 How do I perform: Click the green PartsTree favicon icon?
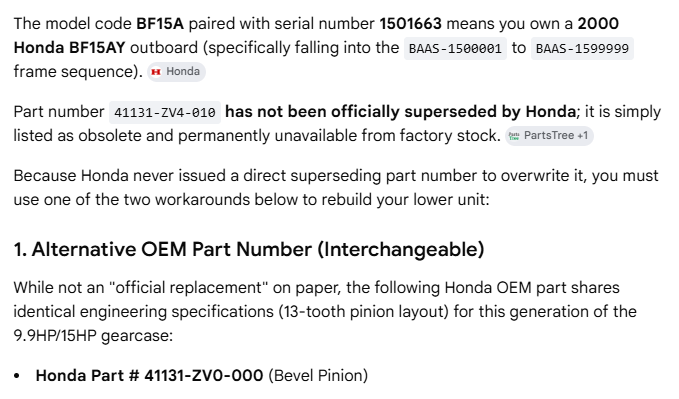tap(514, 136)
